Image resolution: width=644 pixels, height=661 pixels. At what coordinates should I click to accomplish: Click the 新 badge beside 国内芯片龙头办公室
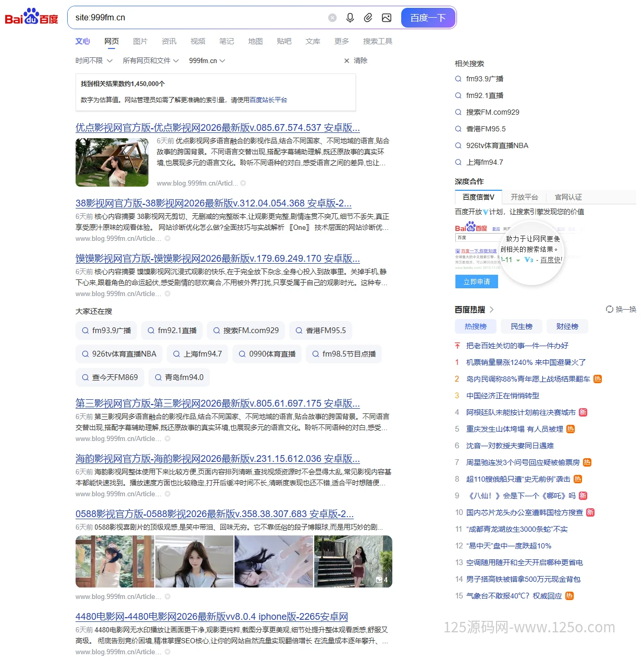(590, 512)
